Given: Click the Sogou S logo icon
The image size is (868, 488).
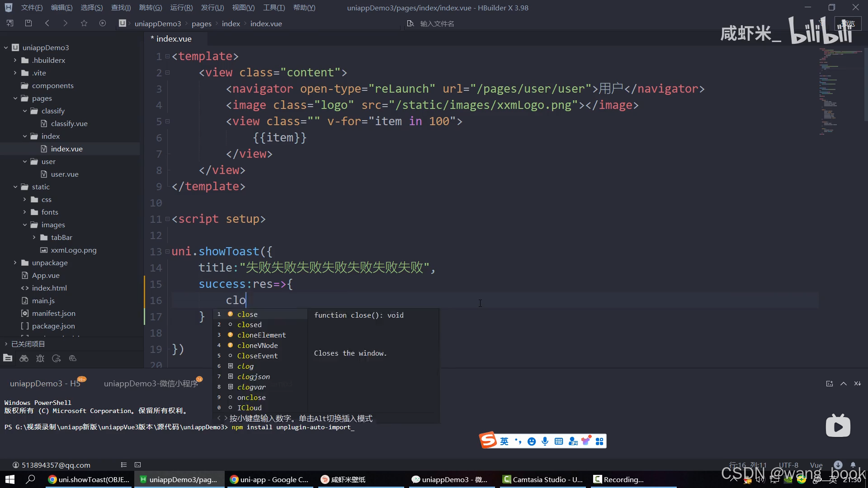Looking at the screenshot, I should pyautogui.click(x=488, y=441).
